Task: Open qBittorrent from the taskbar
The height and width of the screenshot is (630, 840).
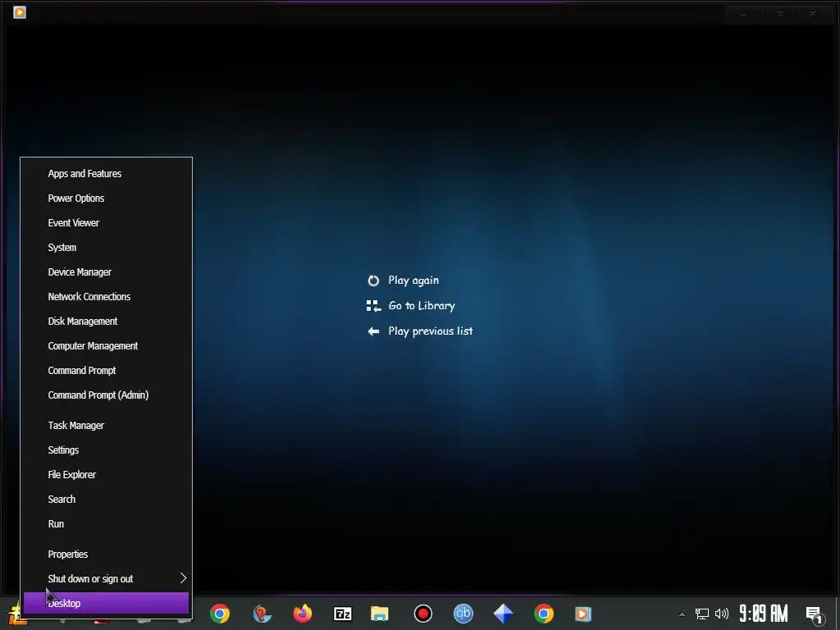Action: (x=463, y=614)
